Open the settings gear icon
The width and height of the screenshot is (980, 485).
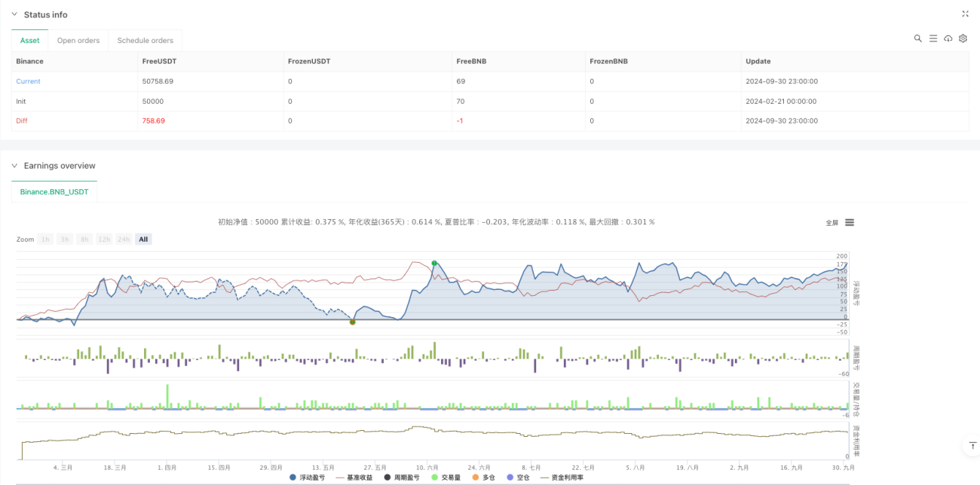click(x=963, y=38)
